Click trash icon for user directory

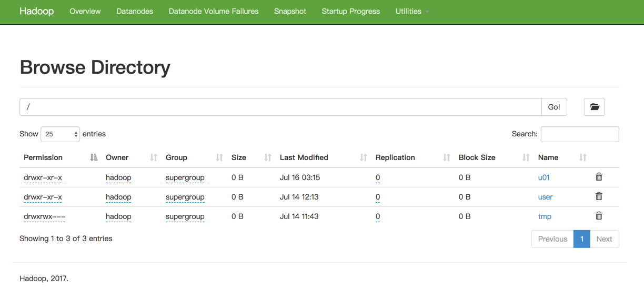599,196
